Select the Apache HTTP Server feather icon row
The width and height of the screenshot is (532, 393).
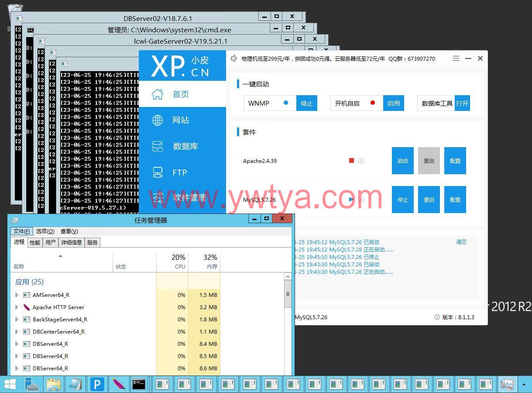pyautogui.click(x=27, y=307)
